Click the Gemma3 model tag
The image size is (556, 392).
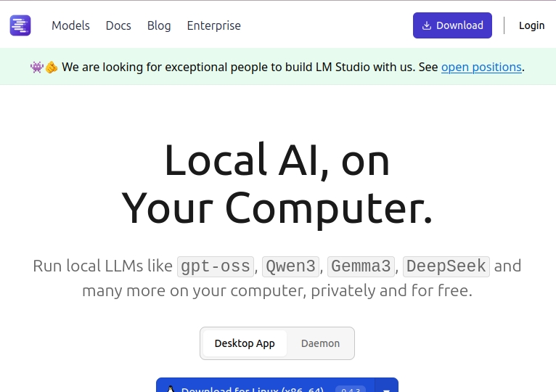click(x=361, y=266)
